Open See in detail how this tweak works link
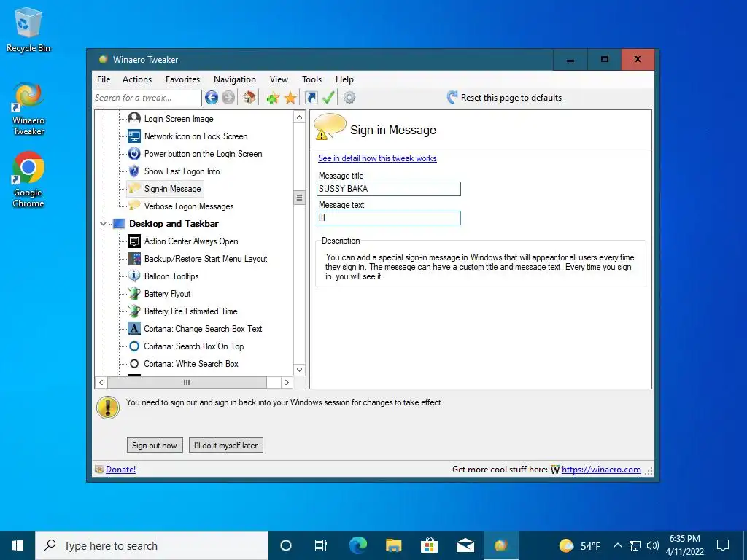The height and width of the screenshot is (560, 747). tap(377, 158)
